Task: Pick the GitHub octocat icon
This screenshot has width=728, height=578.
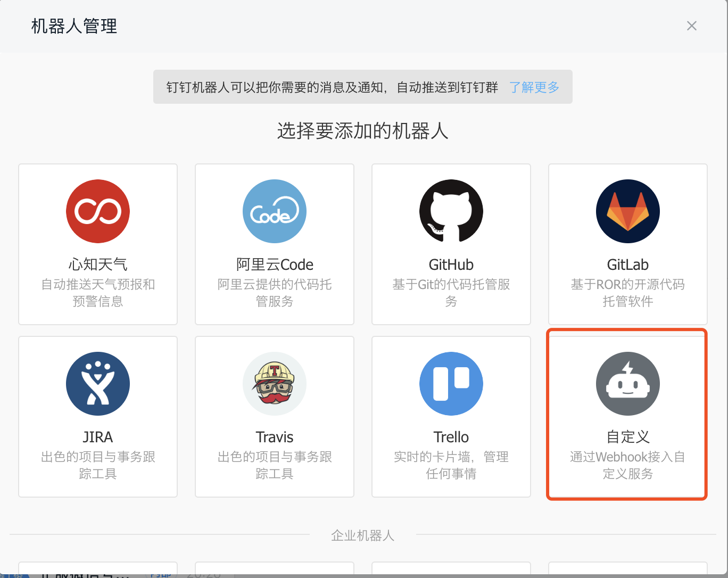Action: tap(451, 211)
